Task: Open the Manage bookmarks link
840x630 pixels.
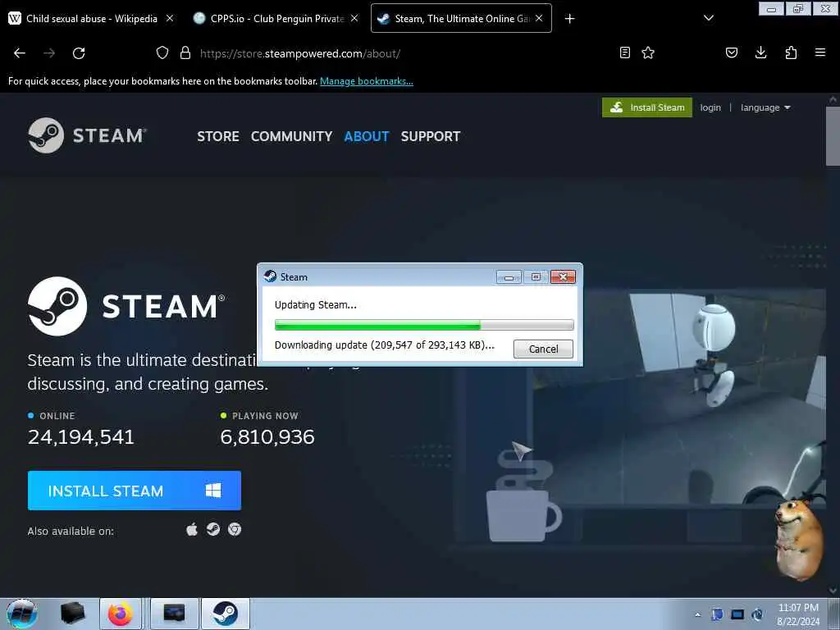Action: (x=367, y=81)
